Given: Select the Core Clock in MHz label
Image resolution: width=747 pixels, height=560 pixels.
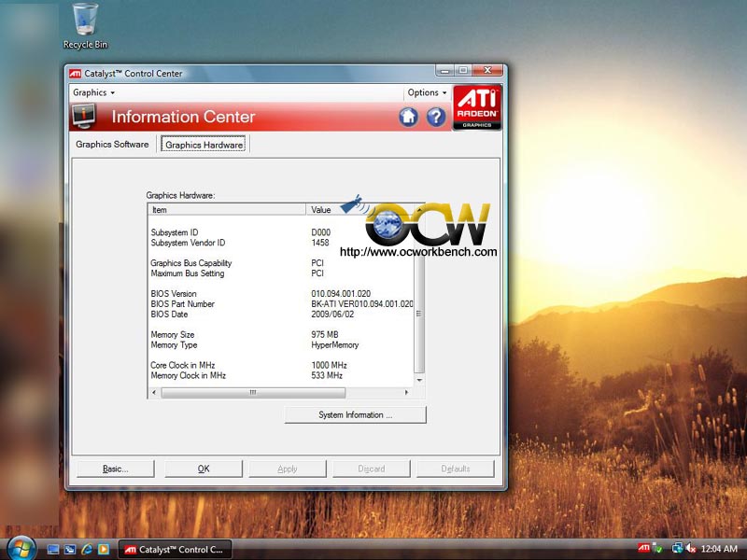Looking at the screenshot, I should pos(182,365).
